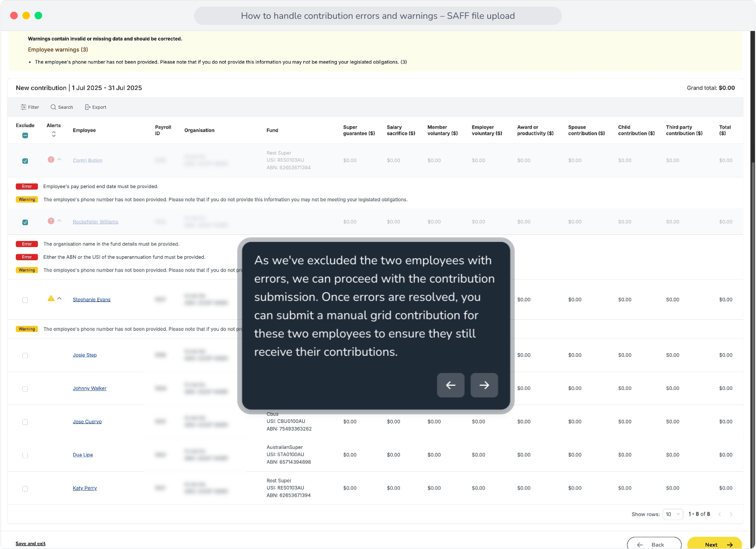The height and width of the screenshot is (549, 756).
Task: Click red error alert icon for Rockefeller Williams
Action: [x=51, y=221]
